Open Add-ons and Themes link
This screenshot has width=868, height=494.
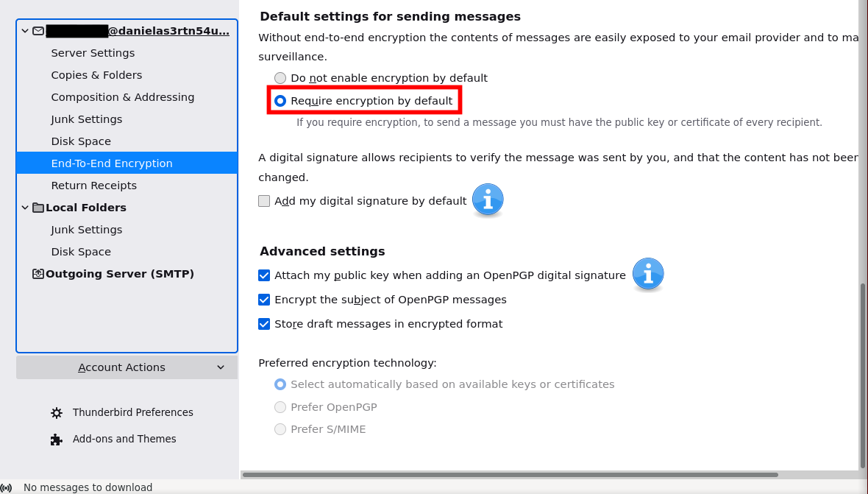click(x=124, y=439)
